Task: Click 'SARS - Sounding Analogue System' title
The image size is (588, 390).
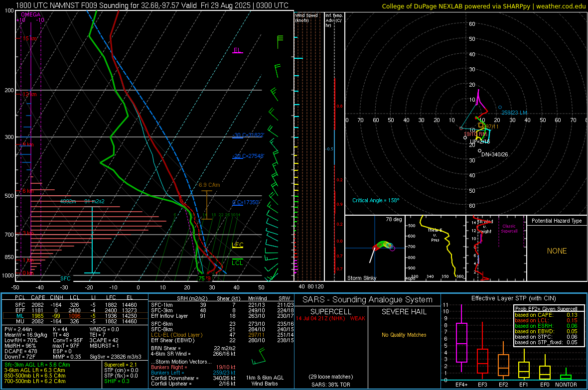Action: [368, 300]
